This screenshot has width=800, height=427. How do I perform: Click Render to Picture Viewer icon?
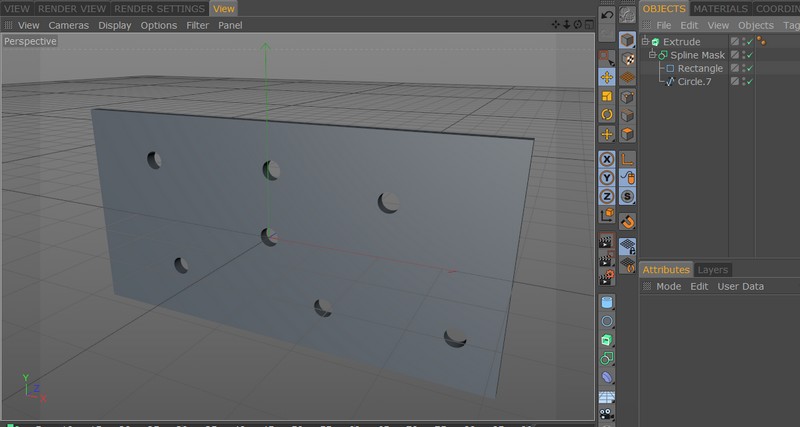(x=607, y=260)
